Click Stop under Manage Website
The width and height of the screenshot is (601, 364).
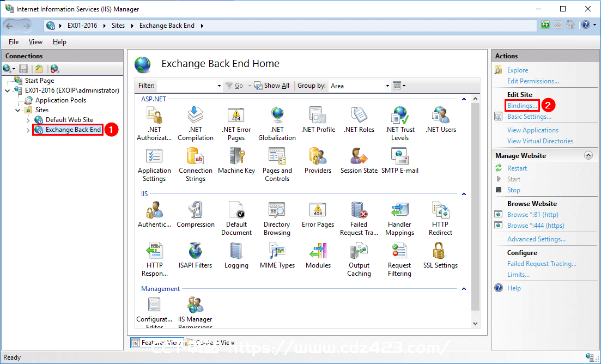pyautogui.click(x=514, y=190)
